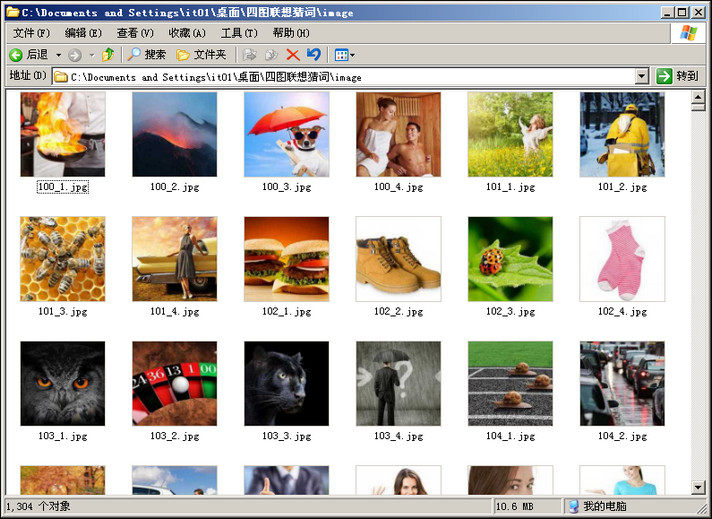
Task: Click the 1,304 个对象 status text
Action: pos(38,506)
